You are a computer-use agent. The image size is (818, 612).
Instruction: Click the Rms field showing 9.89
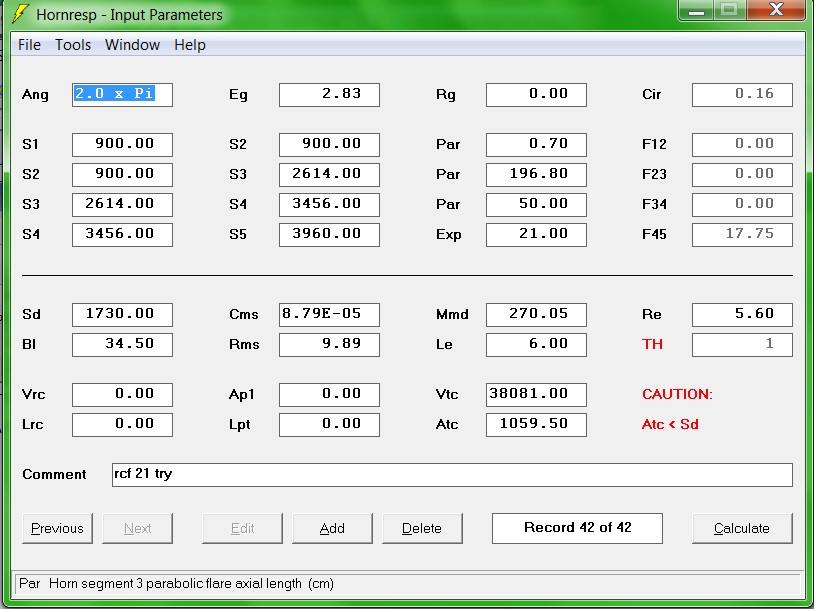[329, 345]
